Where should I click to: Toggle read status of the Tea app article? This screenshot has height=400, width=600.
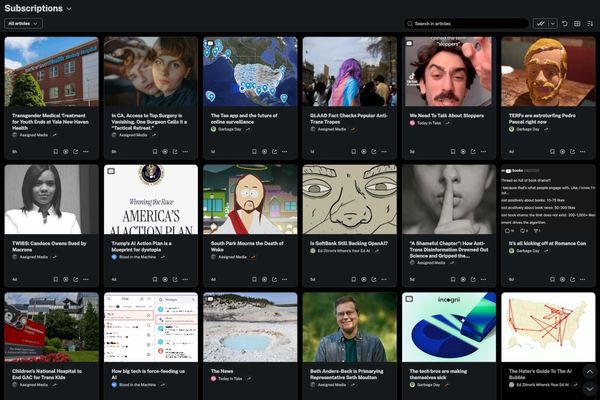click(264, 152)
